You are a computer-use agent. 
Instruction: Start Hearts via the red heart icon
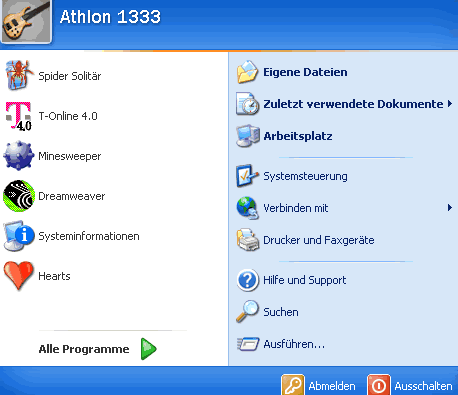pos(19,276)
